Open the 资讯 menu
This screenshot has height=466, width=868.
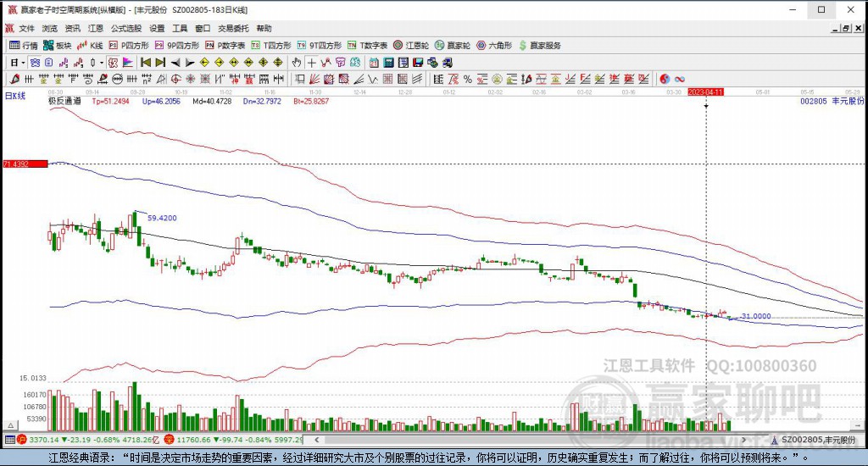tap(73, 28)
